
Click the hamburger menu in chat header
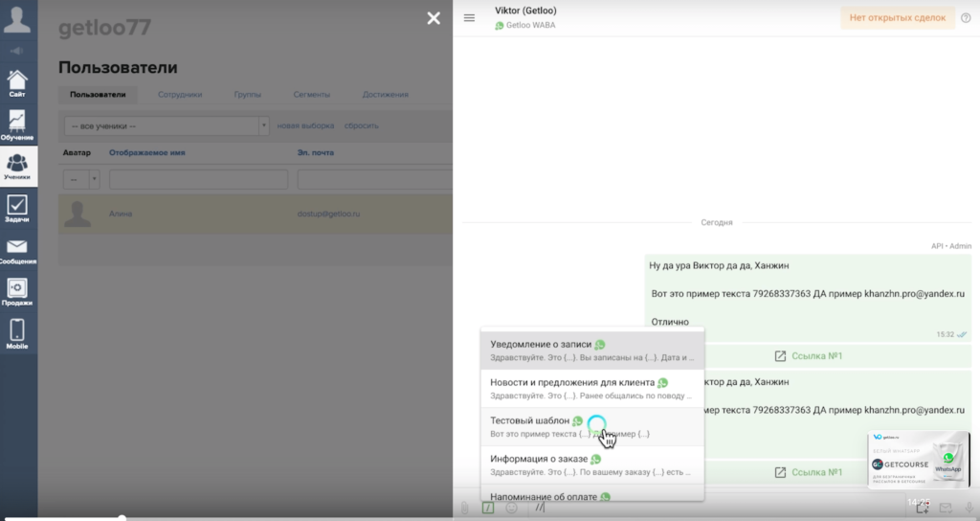469,18
